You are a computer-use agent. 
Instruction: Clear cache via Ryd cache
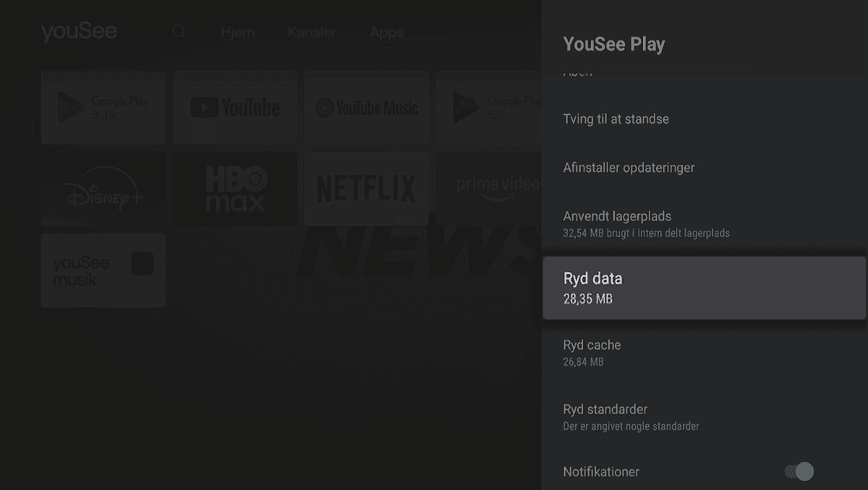click(592, 352)
